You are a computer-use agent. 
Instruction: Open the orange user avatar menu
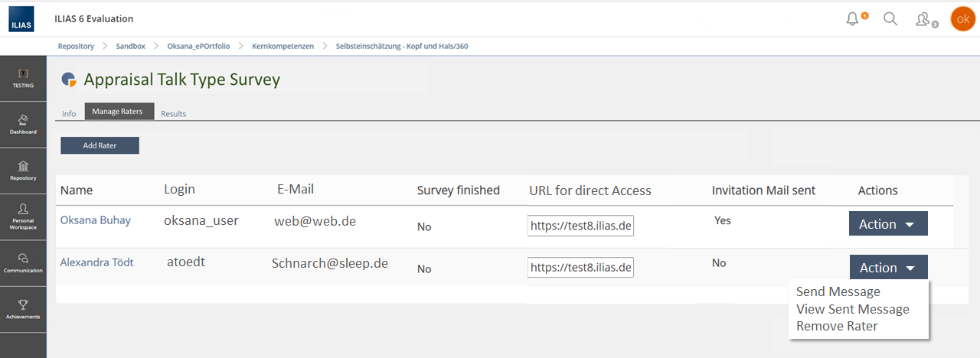[962, 19]
